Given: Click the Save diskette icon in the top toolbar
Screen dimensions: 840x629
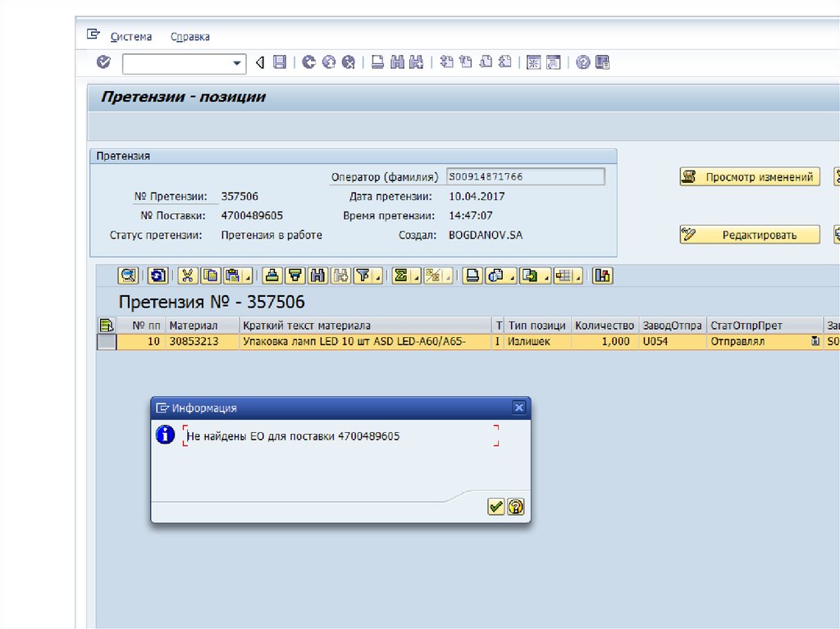Looking at the screenshot, I should point(280,62).
